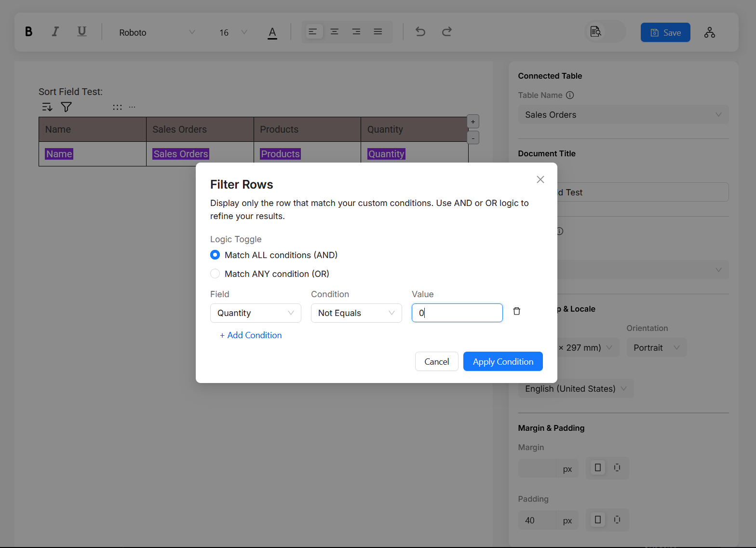Click the Sort Field Test heading text
Image resolution: width=756 pixels, height=548 pixels.
pyautogui.click(x=70, y=92)
